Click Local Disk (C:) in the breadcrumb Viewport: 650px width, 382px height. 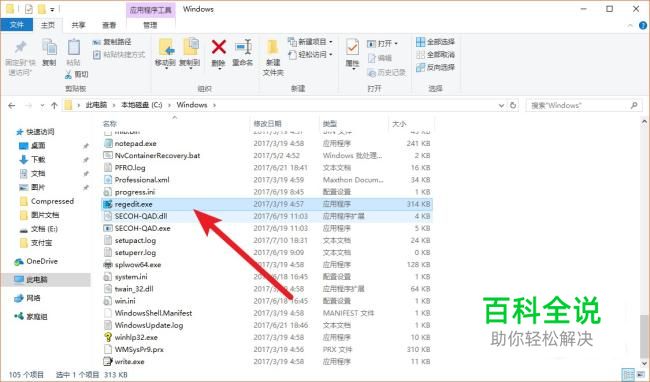pos(141,105)
